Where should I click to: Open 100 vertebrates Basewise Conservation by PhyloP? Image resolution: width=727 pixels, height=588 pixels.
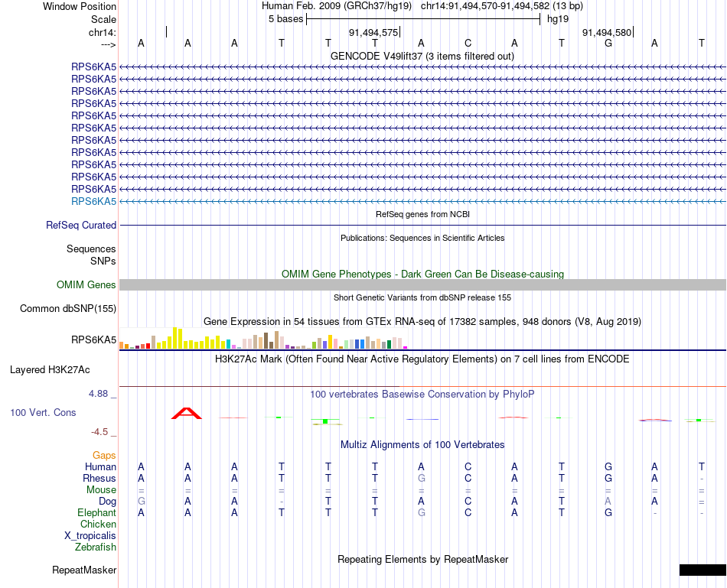(x=422, y=395)
